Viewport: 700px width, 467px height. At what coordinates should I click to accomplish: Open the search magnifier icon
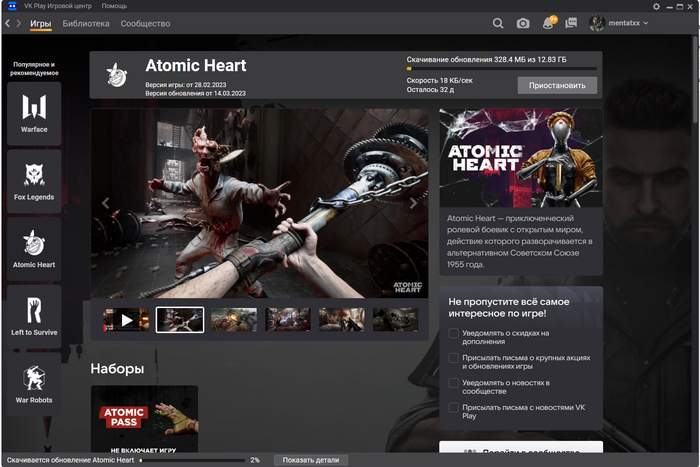point(498,23)
